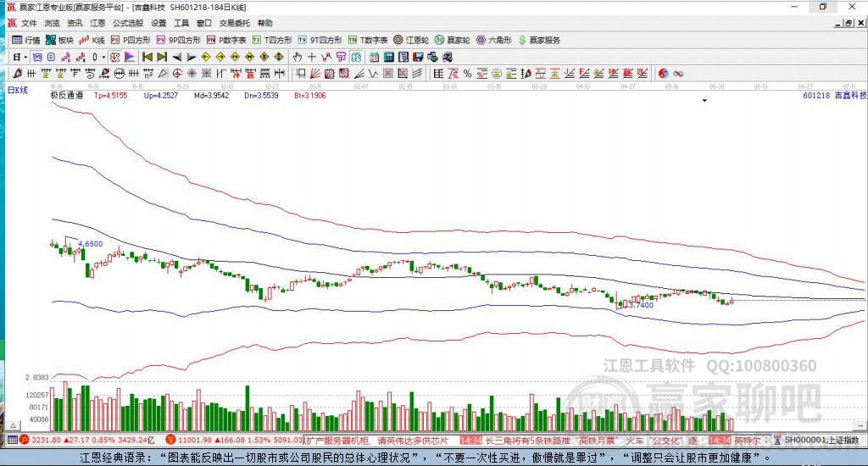Click Shanghai index 3231.80 in status bar
This screenshot has height=466, width=868.
click(x=46, y=440)
